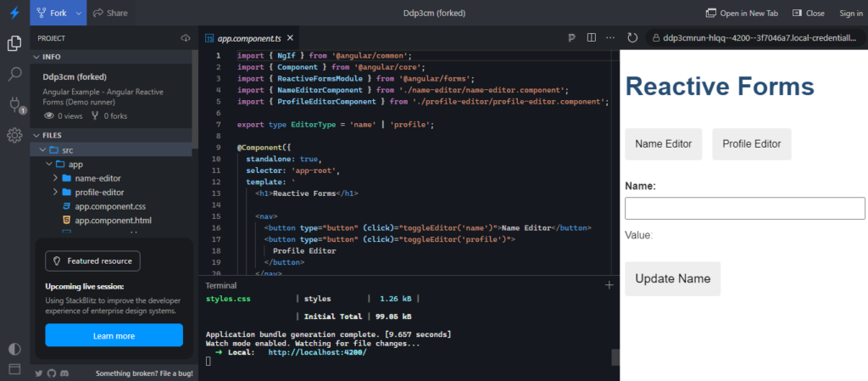Open app.component.html file
Screen dimensions: 868x381
tap(114, 221)
